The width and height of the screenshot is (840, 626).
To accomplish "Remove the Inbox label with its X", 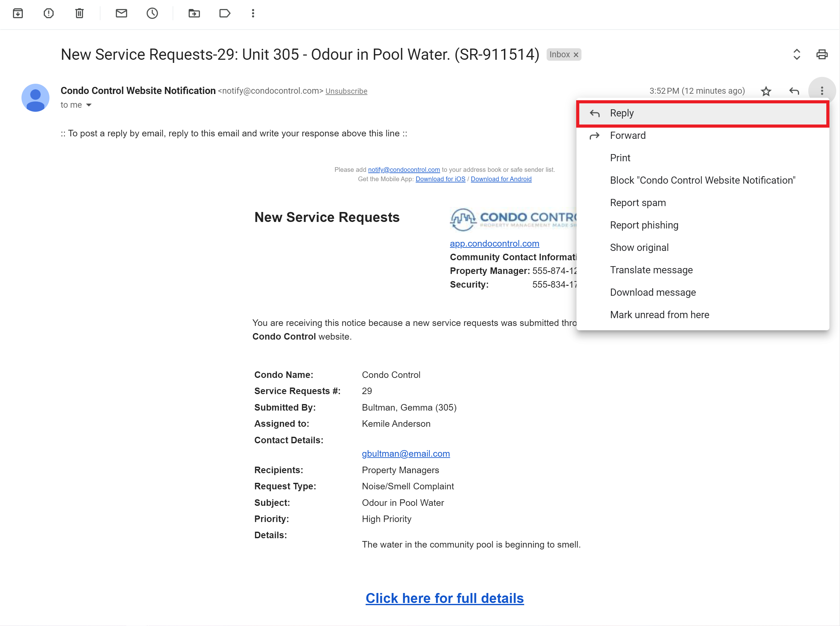I will pyautogui.click(x=576, y=54).
